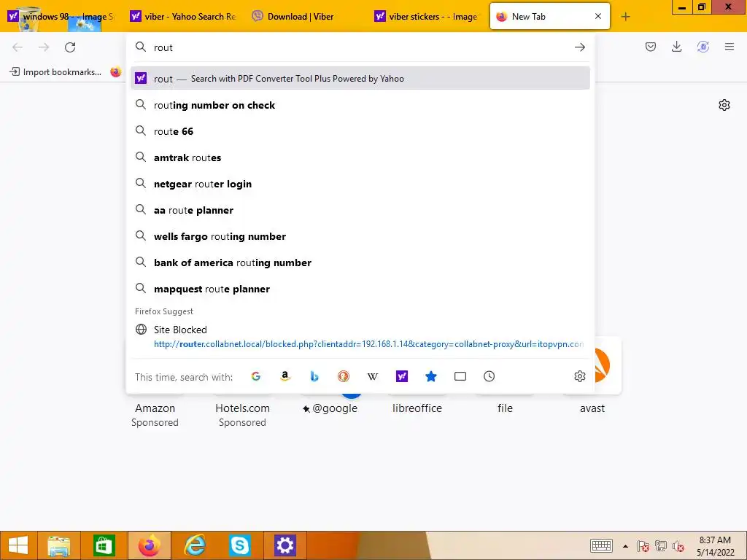Open the touch keyboard tray icon

coord(601,545)
